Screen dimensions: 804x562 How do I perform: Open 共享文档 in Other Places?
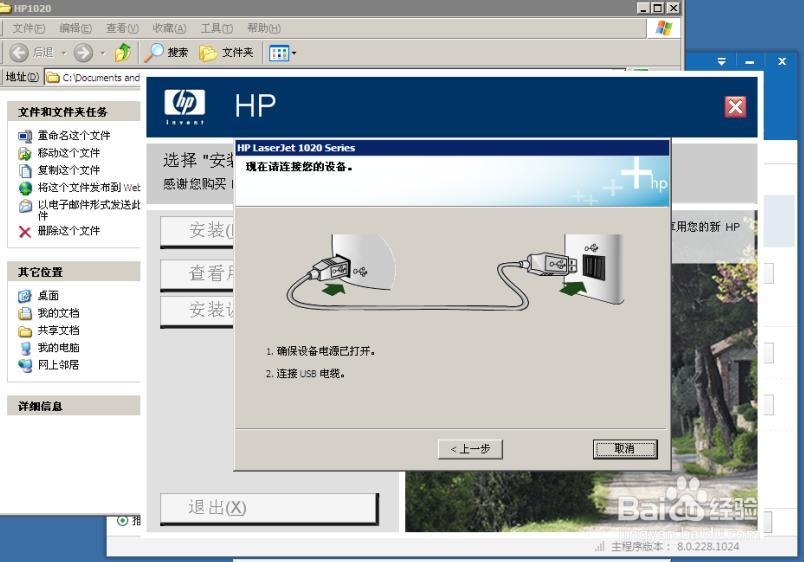click(58, 330)
